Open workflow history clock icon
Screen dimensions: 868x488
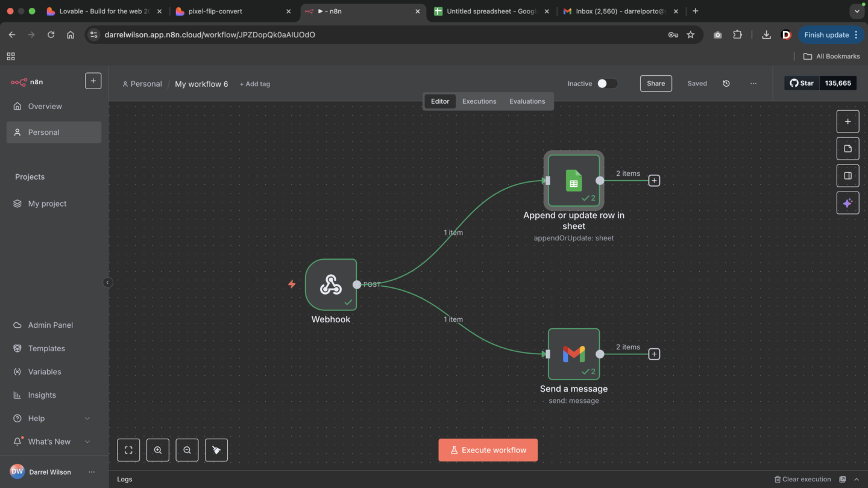point(726,84)
